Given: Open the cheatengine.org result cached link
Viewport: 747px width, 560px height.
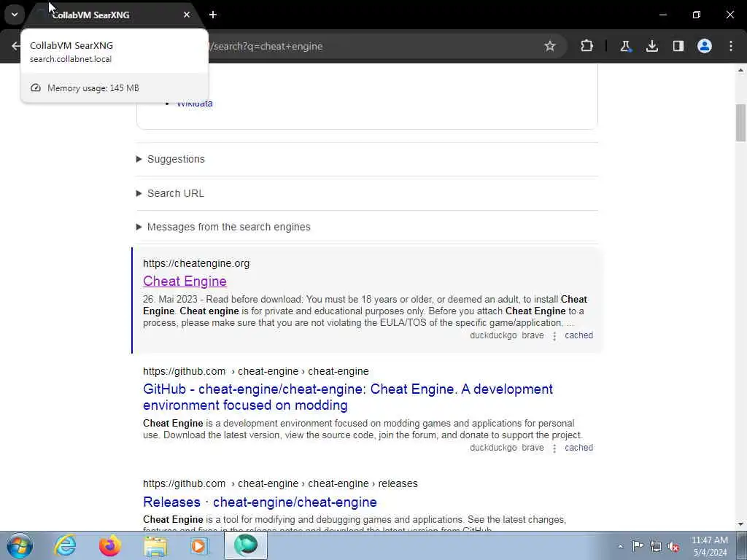Looking at the screenshot, I should pos(578,335).
